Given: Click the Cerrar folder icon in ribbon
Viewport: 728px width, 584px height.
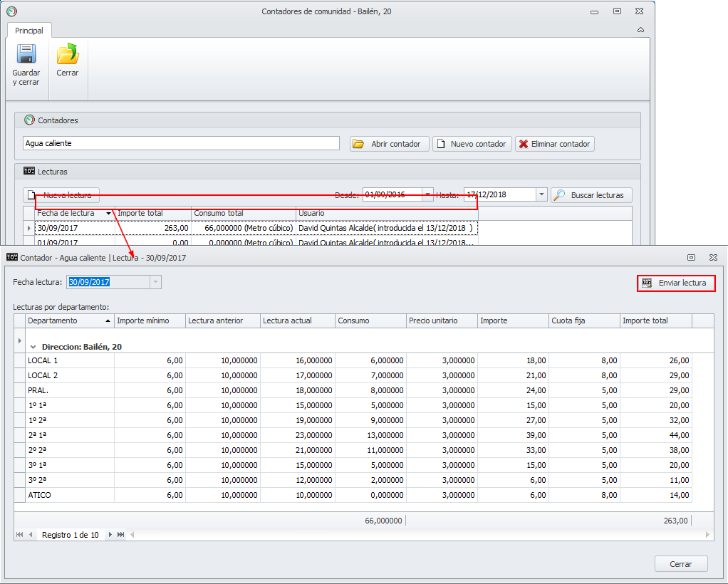Looking at the screenshot, I should (x=68, y=56).
